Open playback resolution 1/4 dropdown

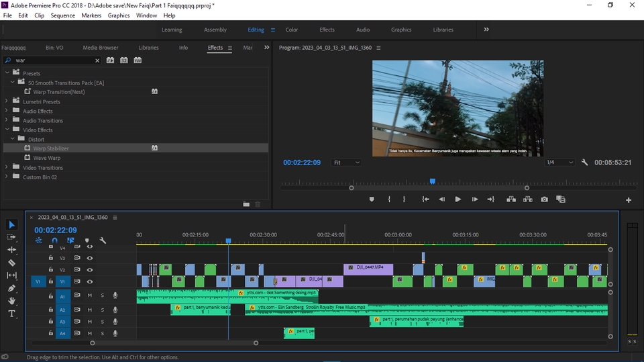coord(560,163)
